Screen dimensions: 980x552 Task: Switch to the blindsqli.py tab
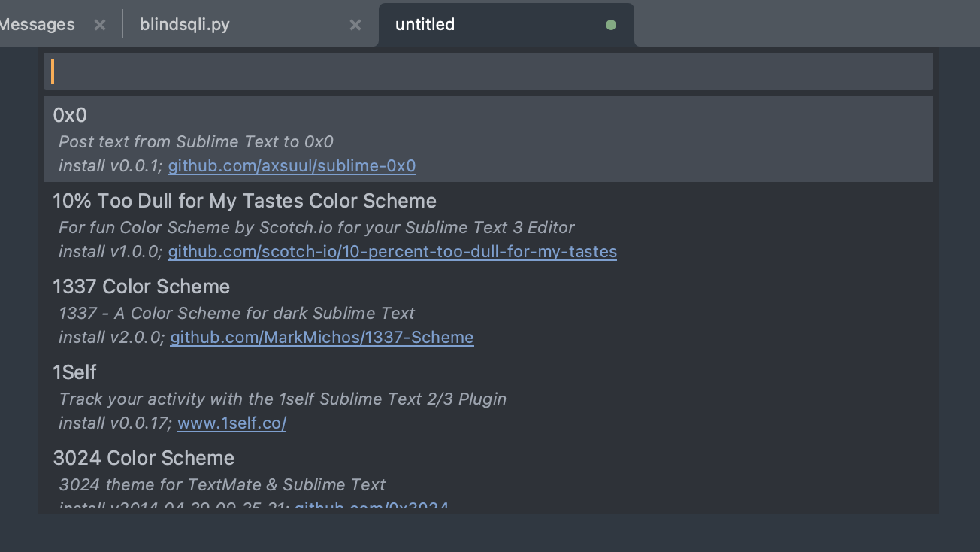pyautogui.click(x=185, y=25)
